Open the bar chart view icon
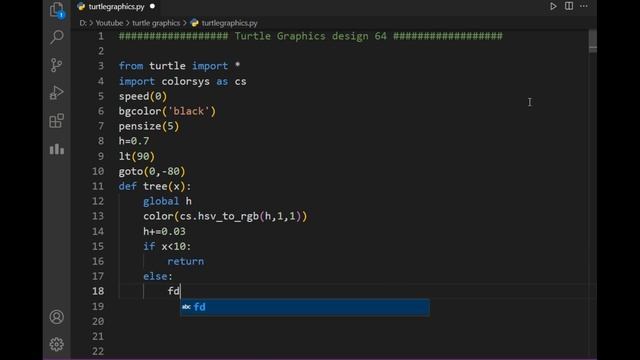The height and width of the screenshot is (360, 640). point(56,149)
